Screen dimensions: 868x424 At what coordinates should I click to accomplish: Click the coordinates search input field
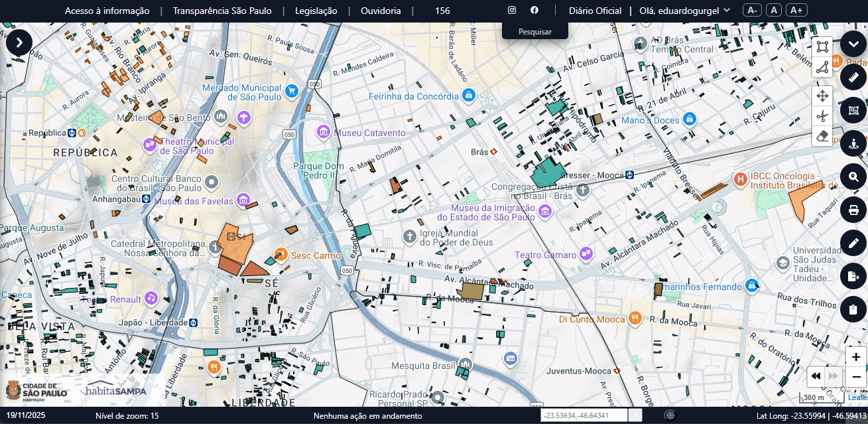[584, 415]
